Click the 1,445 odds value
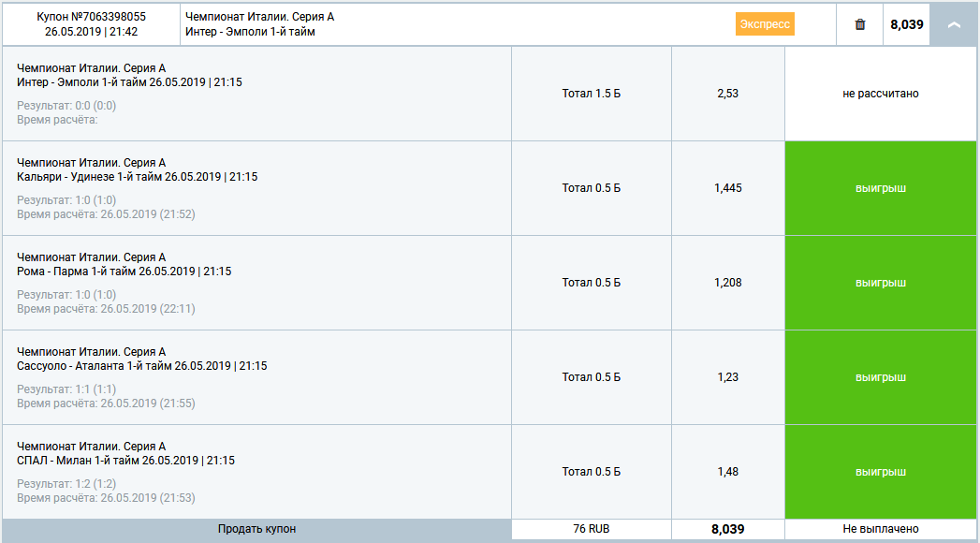 (x=727, y=188)
